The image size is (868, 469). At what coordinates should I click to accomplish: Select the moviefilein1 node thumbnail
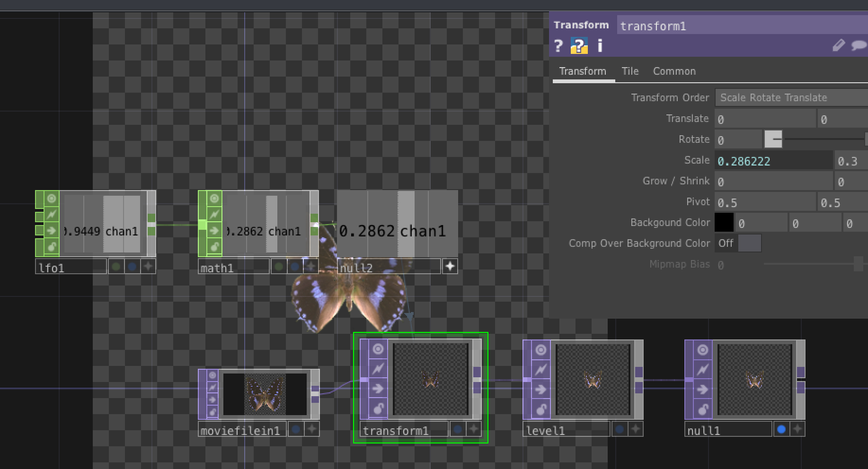point(265,394)
